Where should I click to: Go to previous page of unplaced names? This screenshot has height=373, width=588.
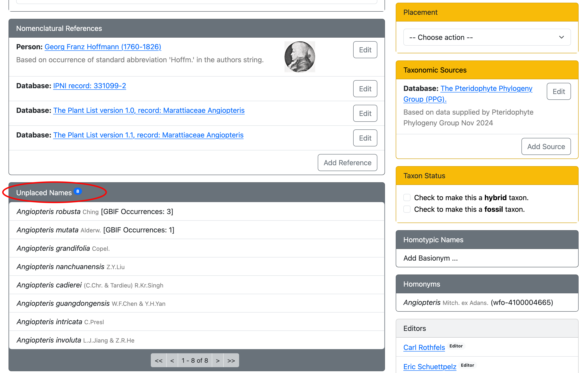tap(172, 360)
